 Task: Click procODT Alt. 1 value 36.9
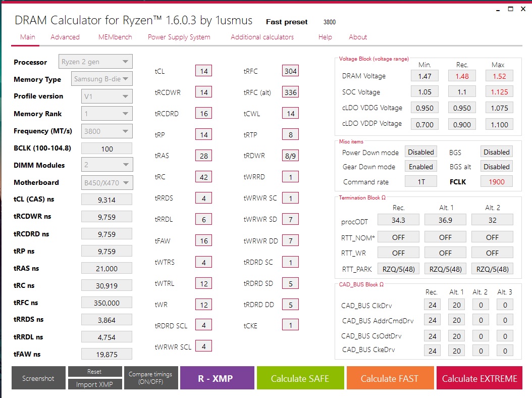click(445, 220)
